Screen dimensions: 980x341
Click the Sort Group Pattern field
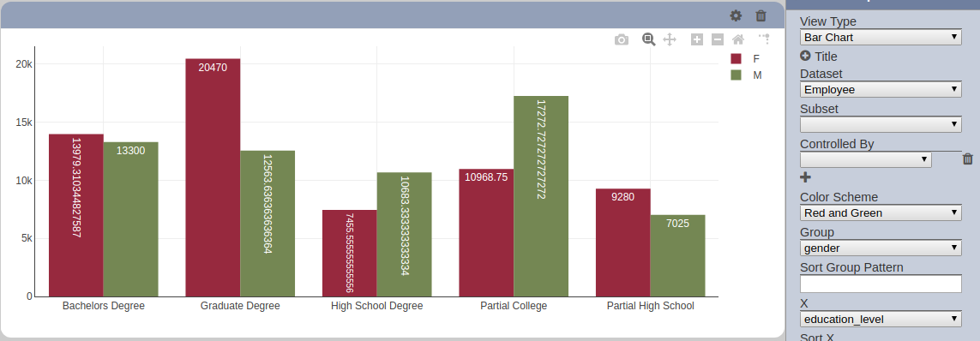[881, 284]
